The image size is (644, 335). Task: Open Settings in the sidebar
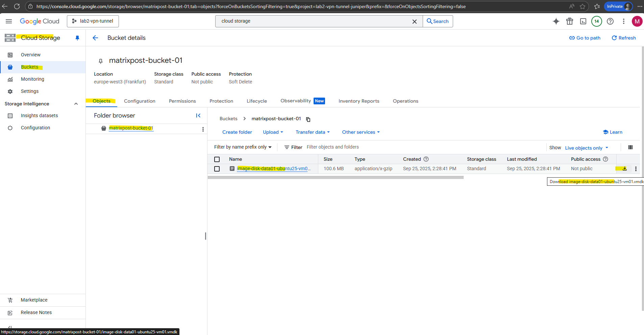43,91
